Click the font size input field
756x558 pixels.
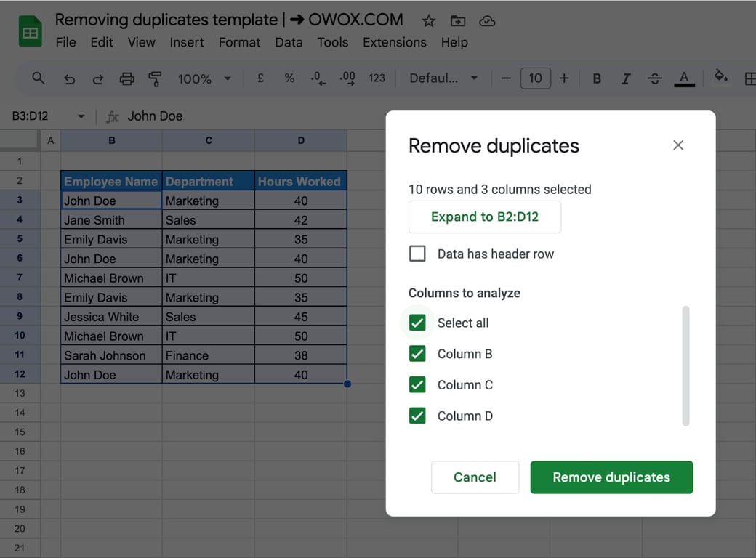click(x=535, y=78)
